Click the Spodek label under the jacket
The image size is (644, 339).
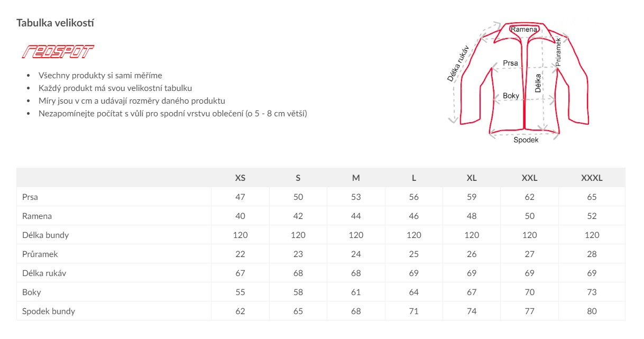click(526, 140)
